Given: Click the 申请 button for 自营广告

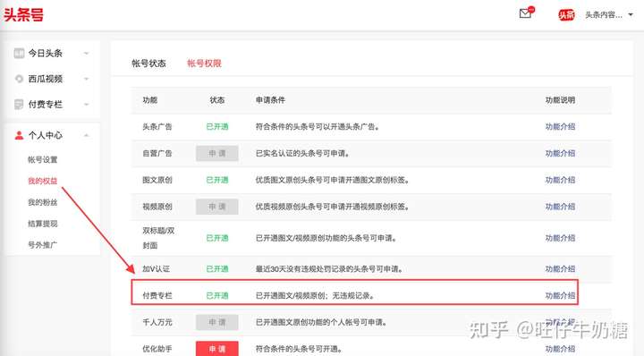Looking at the screenshot, I should click(216, 153).
